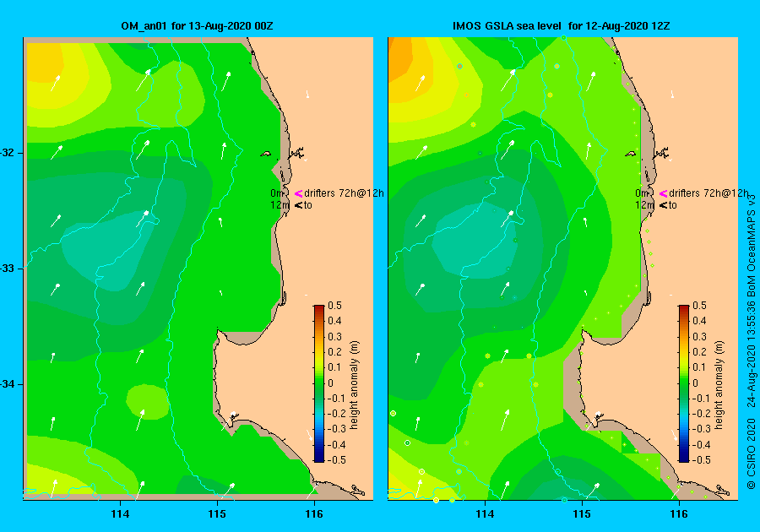This screenshot has width=760, height=532.
Task: Click 'drifters 72h@12h' label in right map
Action: tap(708, 193)
